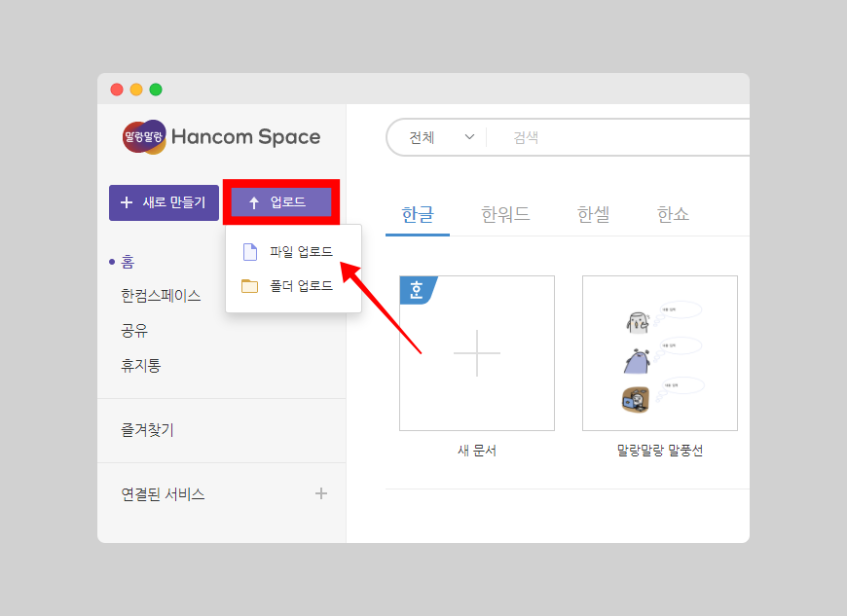Open the 새 문서 blank template thumbnail
847x616 pixels.
[x=477, y=353]
